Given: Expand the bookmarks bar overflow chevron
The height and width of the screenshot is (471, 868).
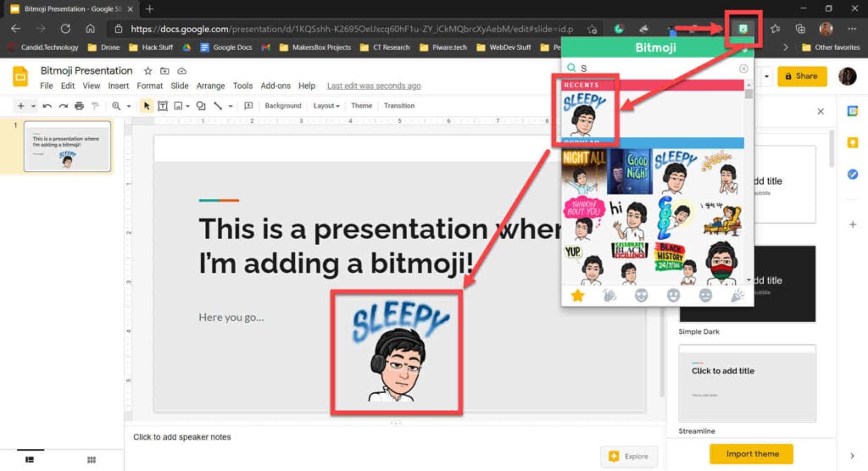Looking at the screenshot, I should (x=786, y=47).
